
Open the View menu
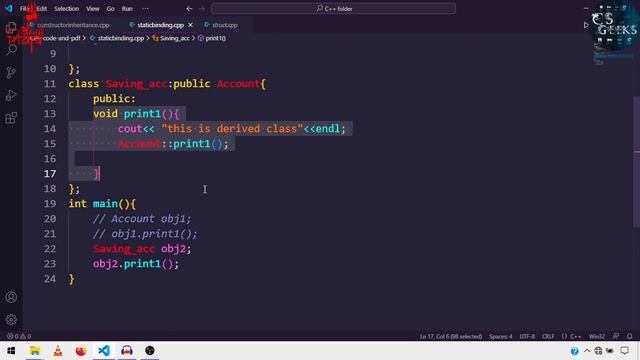(93, 9)
